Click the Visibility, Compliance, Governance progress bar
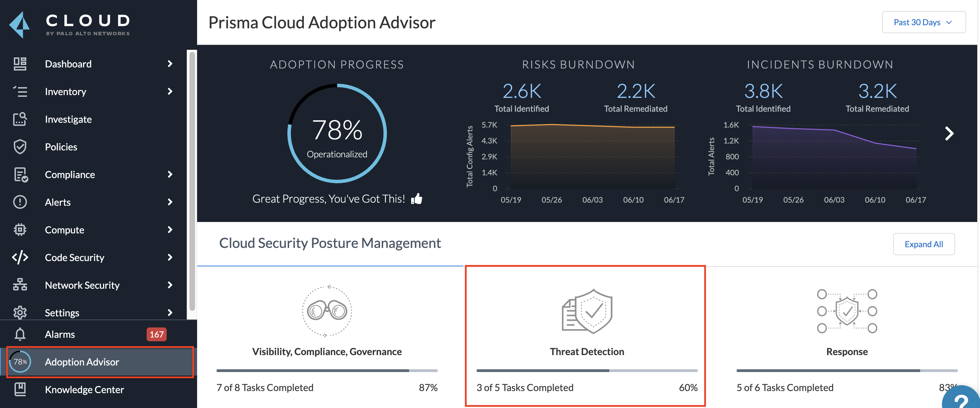This screenshot has width=980, height=408. pos(326,370)
